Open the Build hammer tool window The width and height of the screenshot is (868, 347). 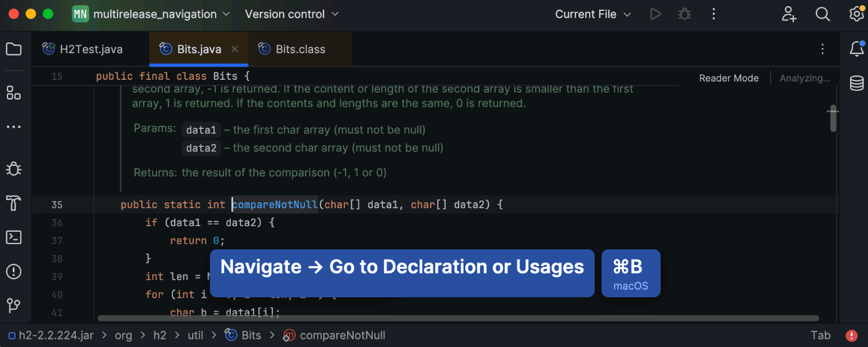point(13,203)
